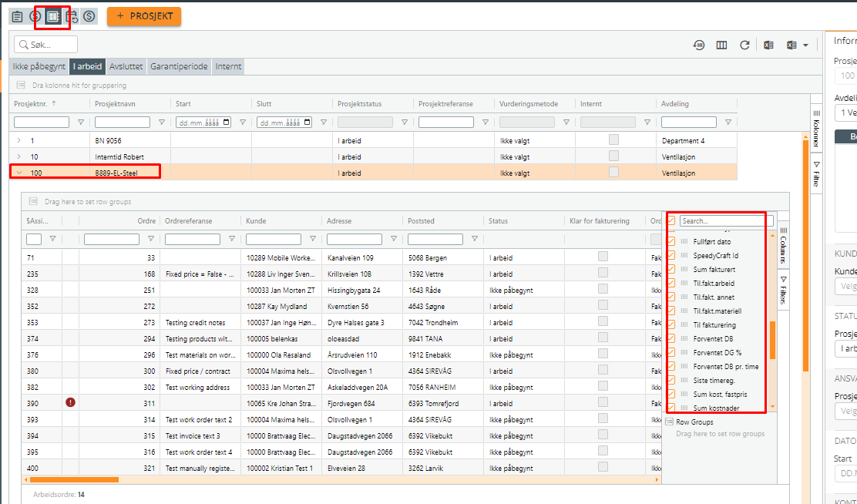The width and height of the screenshot is (857, 504).
Task: Open filter funnel for Ordre column
Action: click(151, 239)
